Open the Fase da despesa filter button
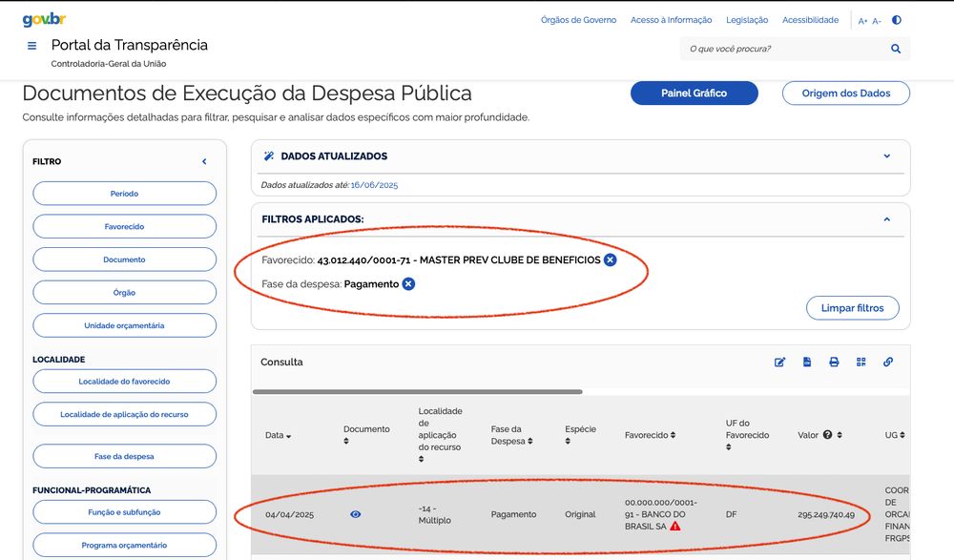 124,457
